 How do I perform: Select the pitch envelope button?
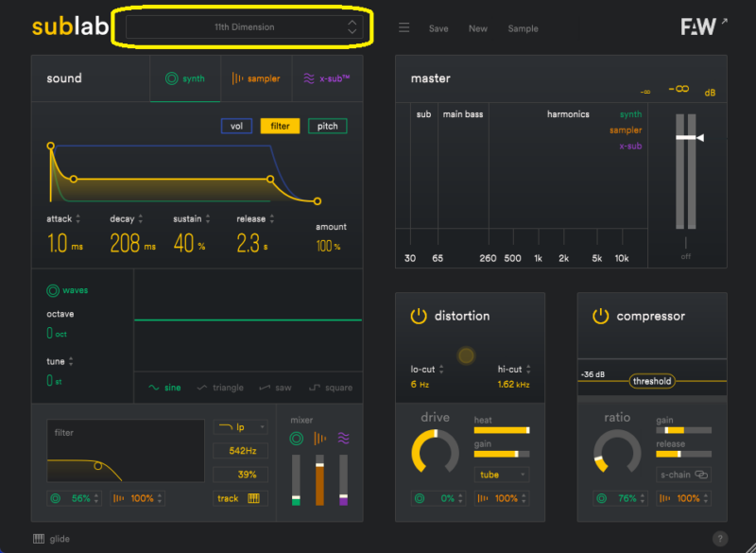327,126
